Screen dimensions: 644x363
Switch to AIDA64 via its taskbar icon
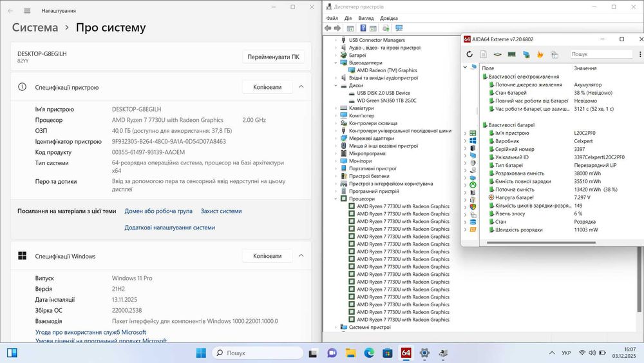click(406, 353)
